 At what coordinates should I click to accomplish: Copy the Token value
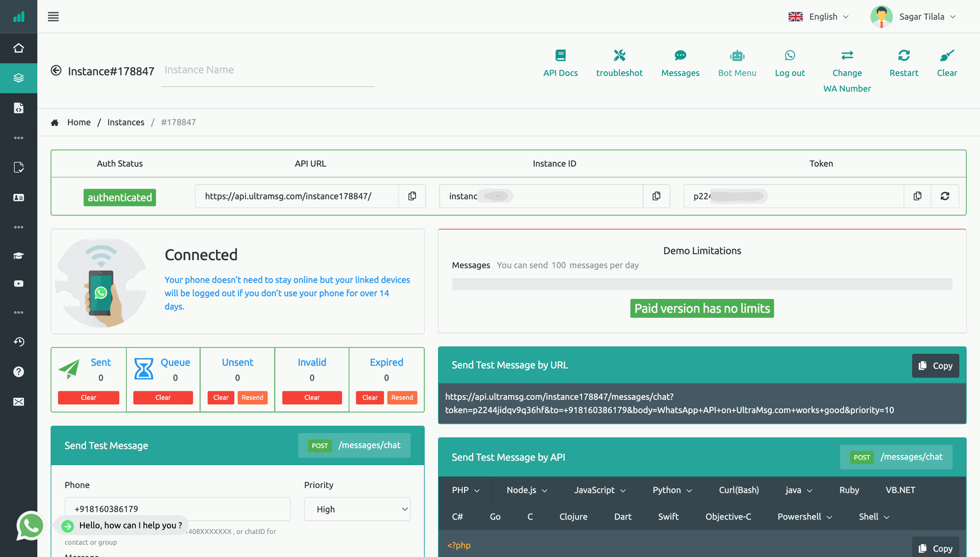[x=917, y=196]
